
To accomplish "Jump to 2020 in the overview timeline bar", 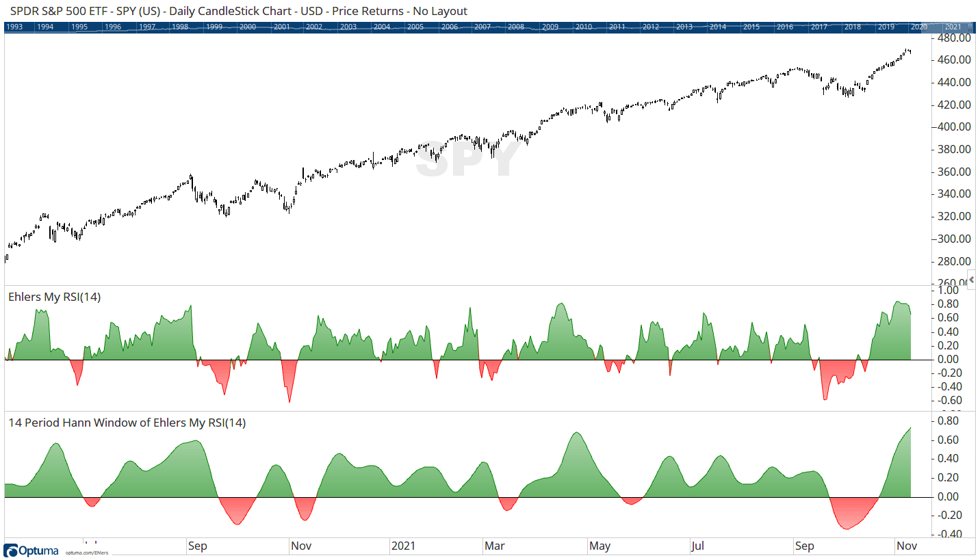I will (919, 27).
